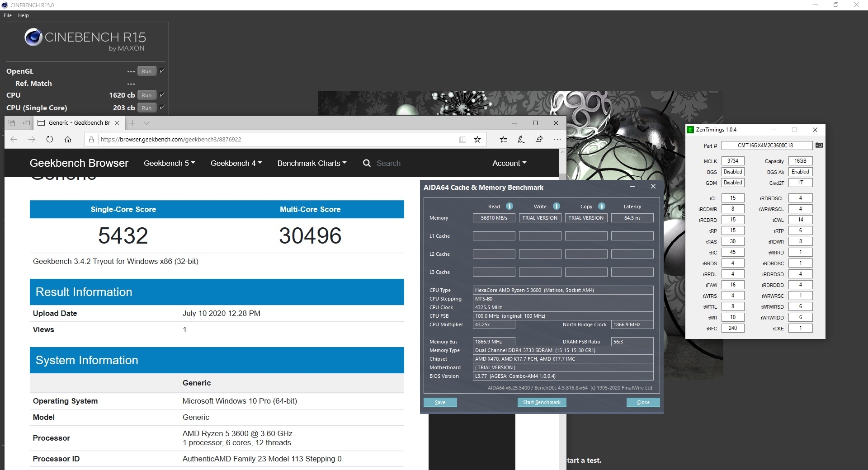Viewport: 868px width, 470px height.
Task: Click the memory Read 56810 MB/s value
Action: 494,218
